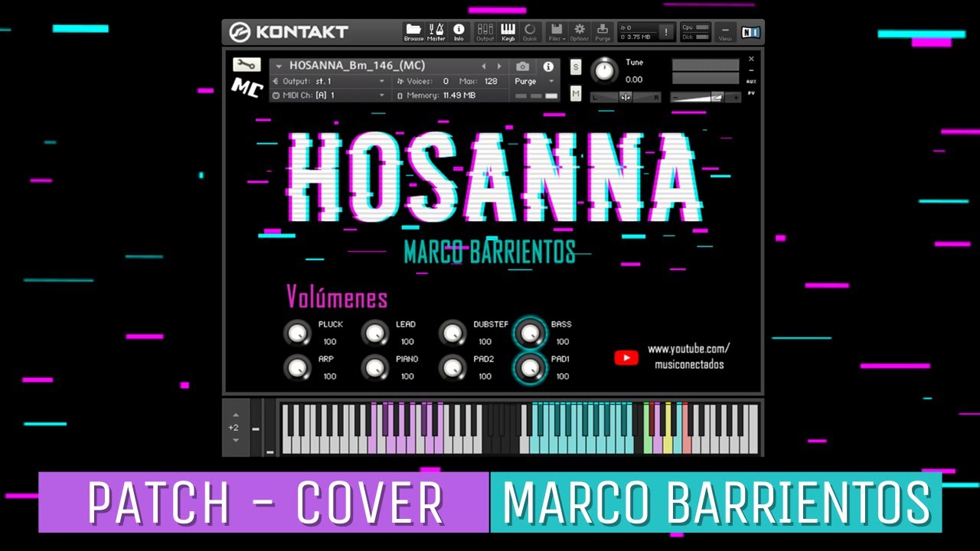Image resolution: width=980 pixels, height=551 pixels.
Task: Click the toolbar 3.75 MB memory readout
Action: 636,37
